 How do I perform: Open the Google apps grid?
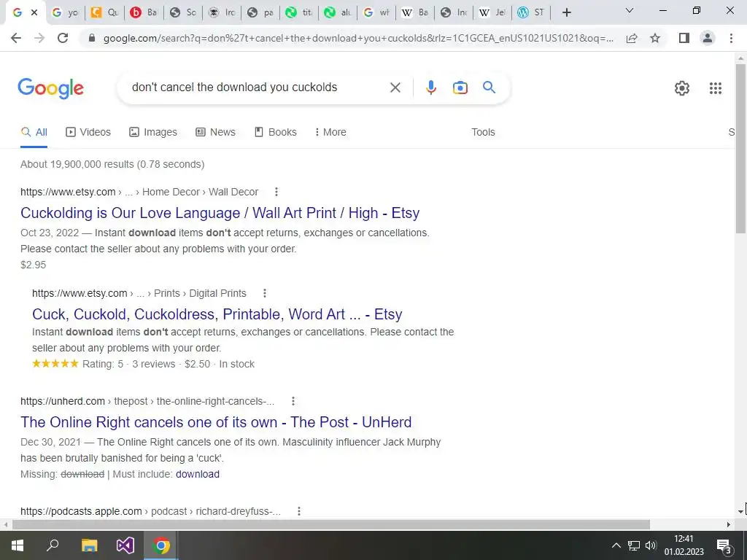[715, 88]
